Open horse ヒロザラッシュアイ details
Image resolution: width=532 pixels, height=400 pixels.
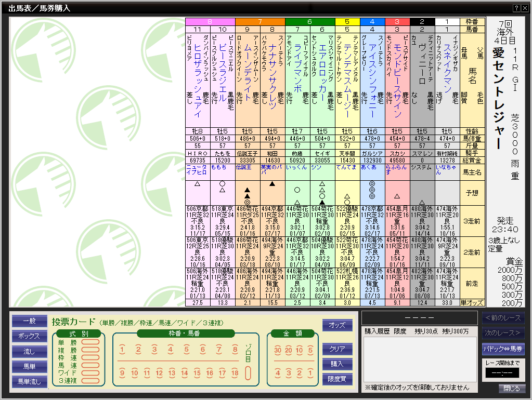pyautogui.click(x=198, y=81)
